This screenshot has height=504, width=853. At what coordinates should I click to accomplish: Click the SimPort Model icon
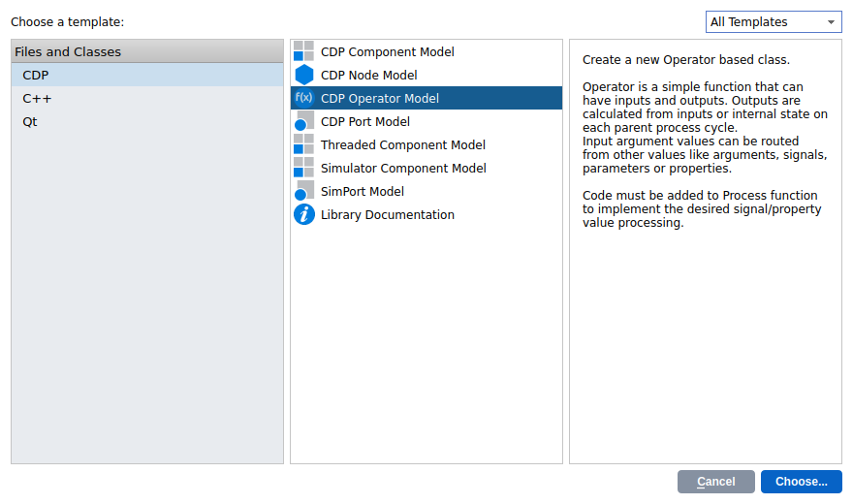(303, 191)
